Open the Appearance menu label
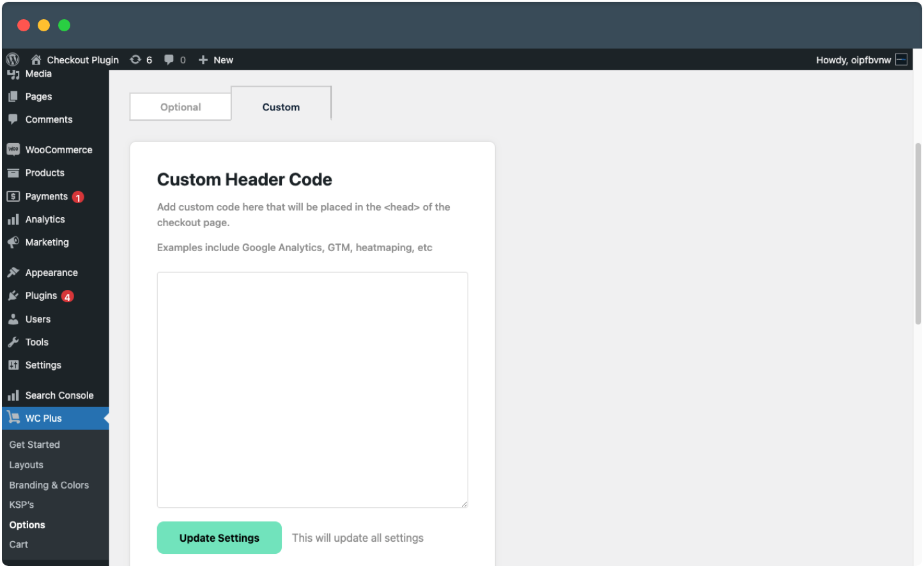 coord(52,273)
